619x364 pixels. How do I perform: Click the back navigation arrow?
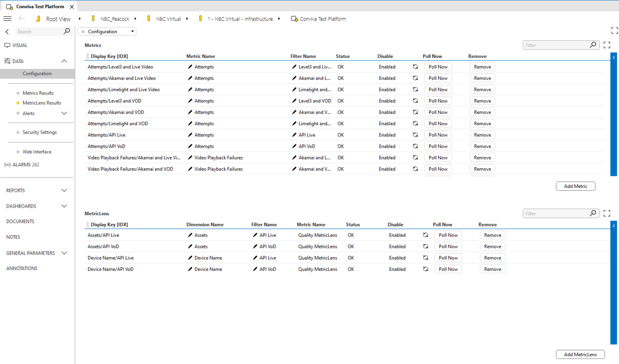click(21, 19)
